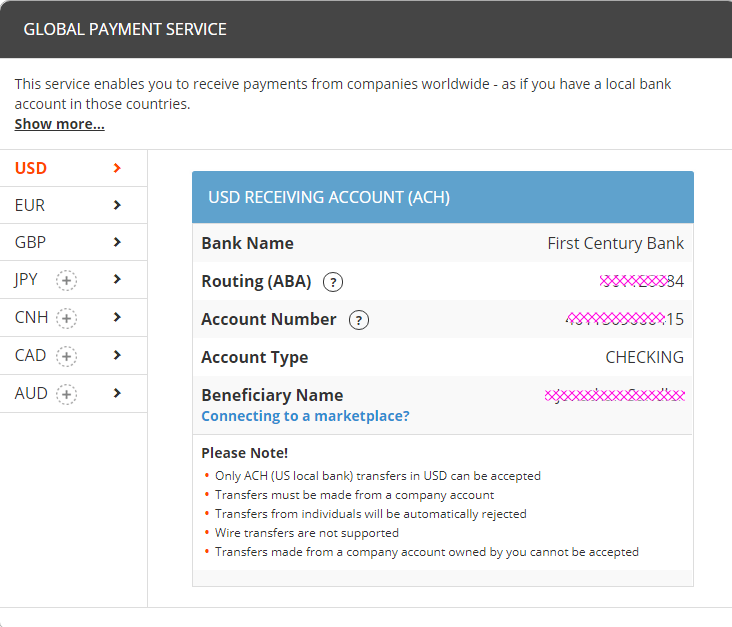Click the Please Note! heading
The image size is (732, 627).
point(245,453)
